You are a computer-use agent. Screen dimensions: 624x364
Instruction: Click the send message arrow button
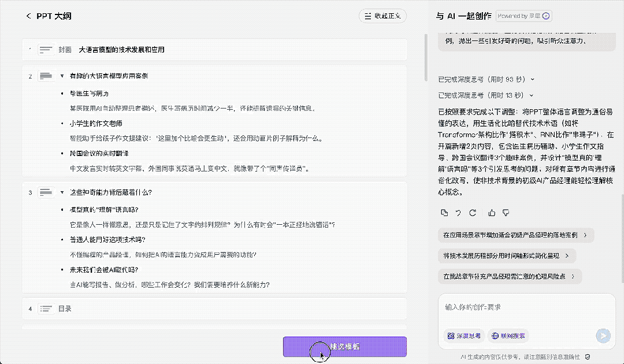[603, 336]
